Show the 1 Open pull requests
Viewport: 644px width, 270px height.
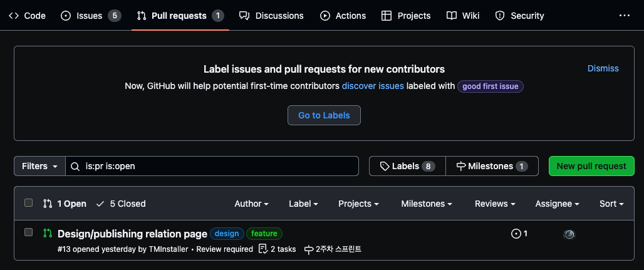65,204
